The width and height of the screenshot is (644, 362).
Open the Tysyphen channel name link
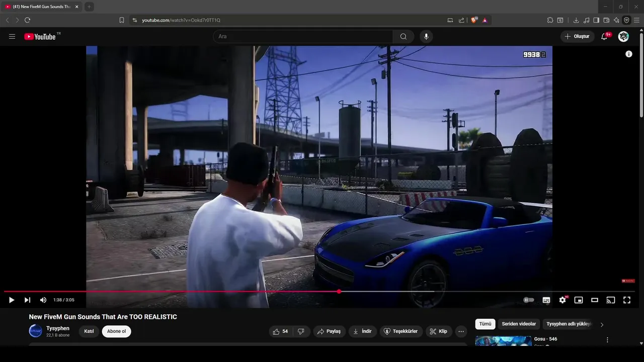(58, 328)
